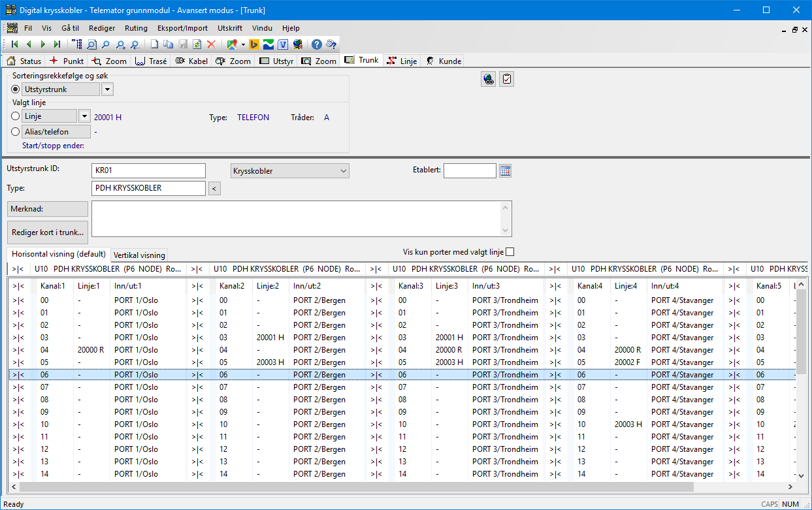Click the blue V Visio icon
This screenshot has height=510, width=812.
(284, 44)
